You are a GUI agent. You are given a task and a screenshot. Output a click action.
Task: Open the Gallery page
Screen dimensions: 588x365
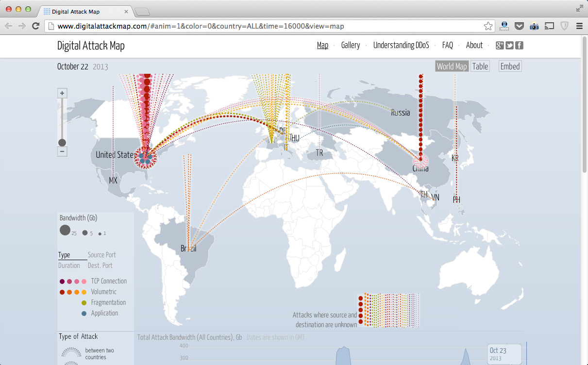pos(351,45)
